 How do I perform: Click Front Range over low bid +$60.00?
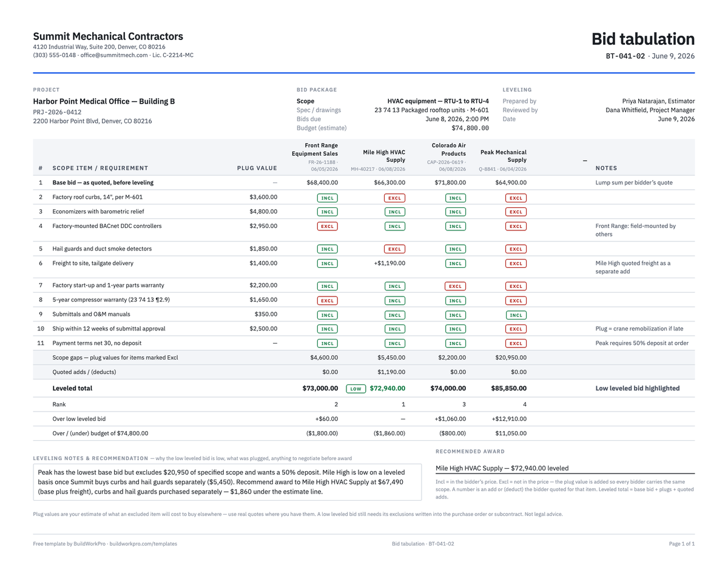pyautogui.click(x=326, y=419)
